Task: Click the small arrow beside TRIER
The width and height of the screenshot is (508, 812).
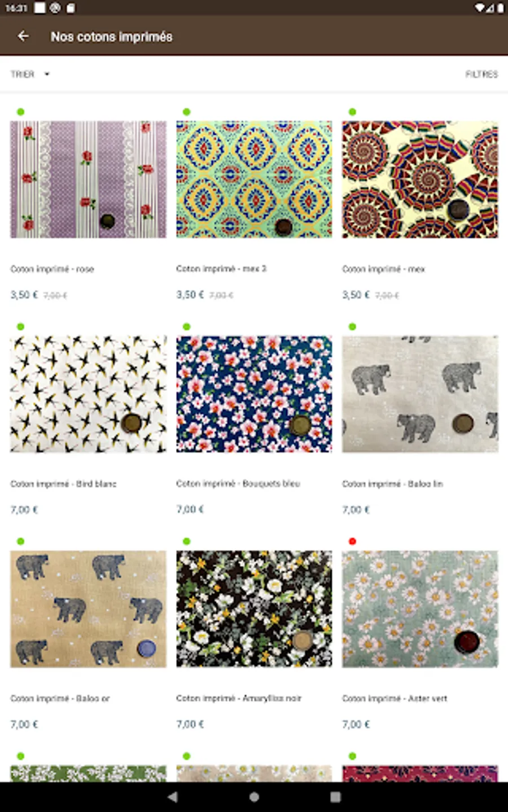Action: (x=47, y=74)
